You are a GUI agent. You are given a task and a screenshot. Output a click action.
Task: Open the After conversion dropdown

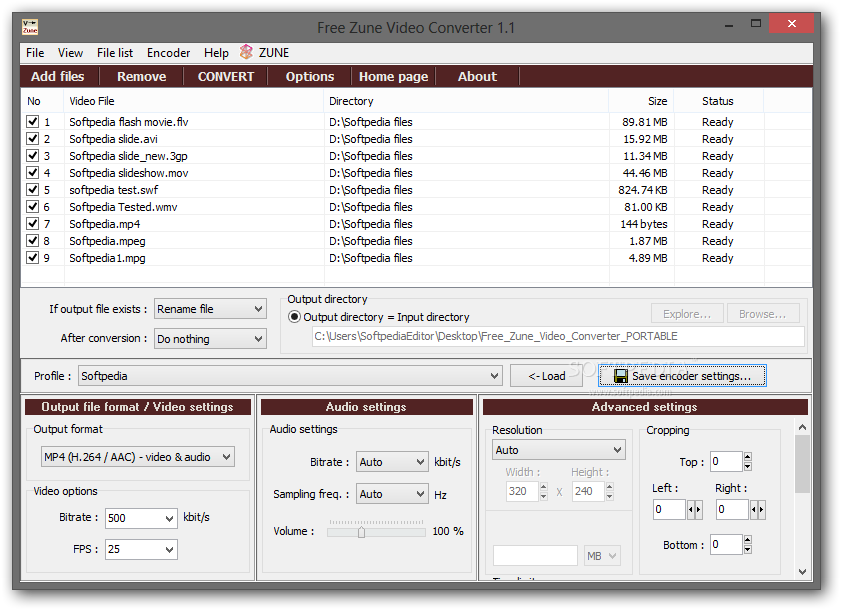[x=210, y=339]
